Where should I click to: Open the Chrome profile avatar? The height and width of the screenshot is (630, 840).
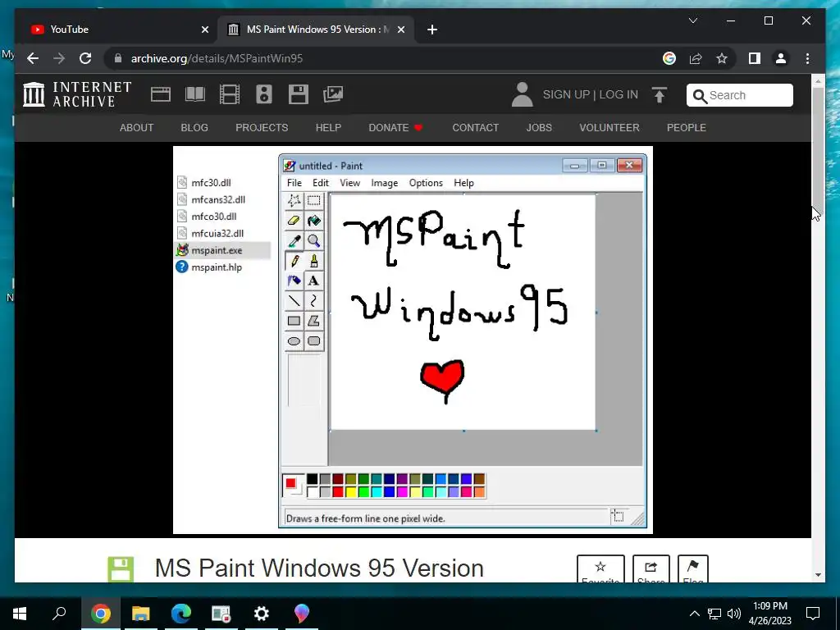(x=781, y=58)
